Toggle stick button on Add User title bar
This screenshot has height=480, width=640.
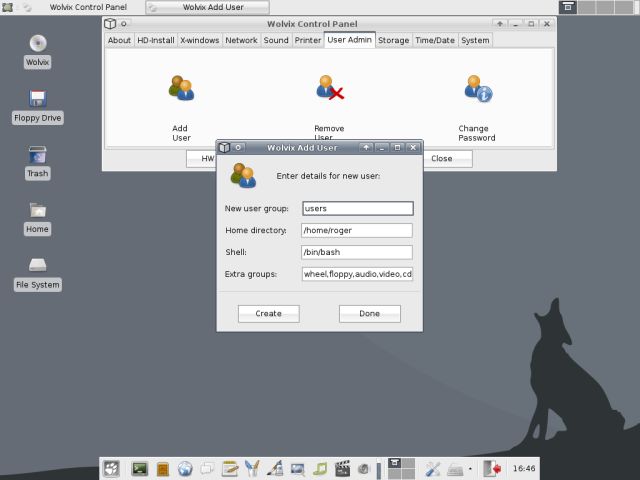click(238, 147)
